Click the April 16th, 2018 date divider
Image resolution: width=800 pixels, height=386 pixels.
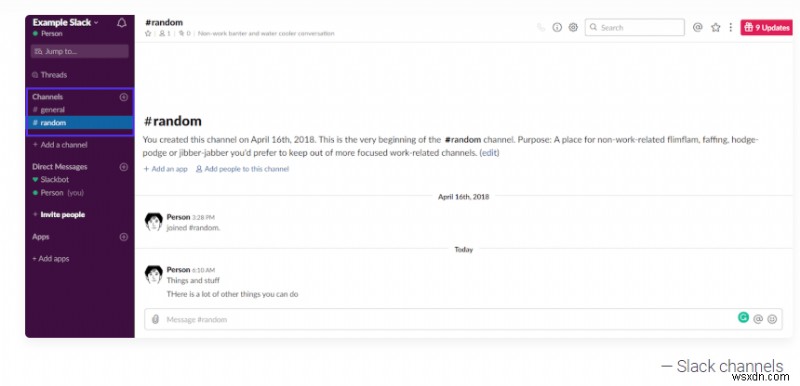coord(463,197)
